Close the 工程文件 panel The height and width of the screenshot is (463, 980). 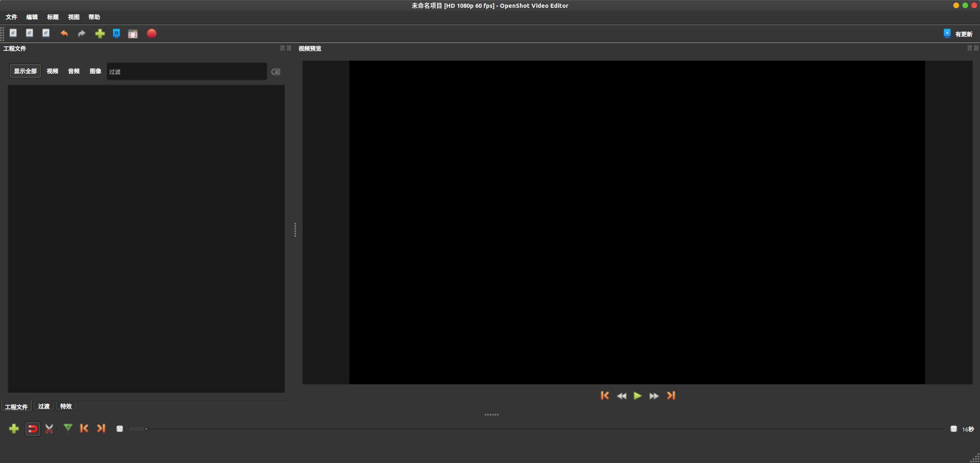tap(289, 48)
